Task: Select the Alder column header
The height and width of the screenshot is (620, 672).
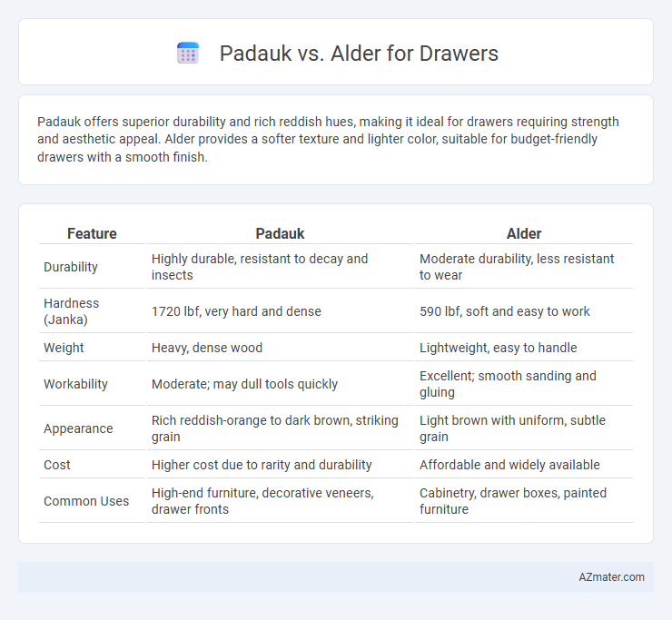Action: click(x=524, y=233)
